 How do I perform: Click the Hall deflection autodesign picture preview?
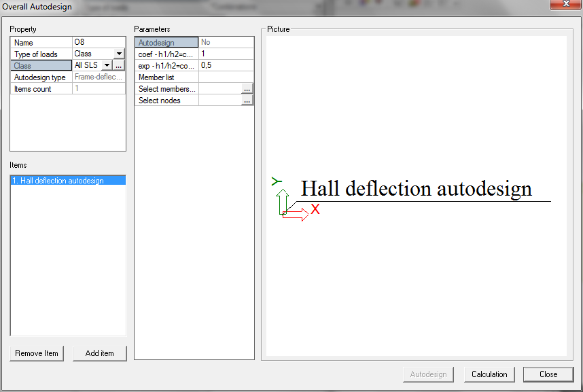coord(417,189)
